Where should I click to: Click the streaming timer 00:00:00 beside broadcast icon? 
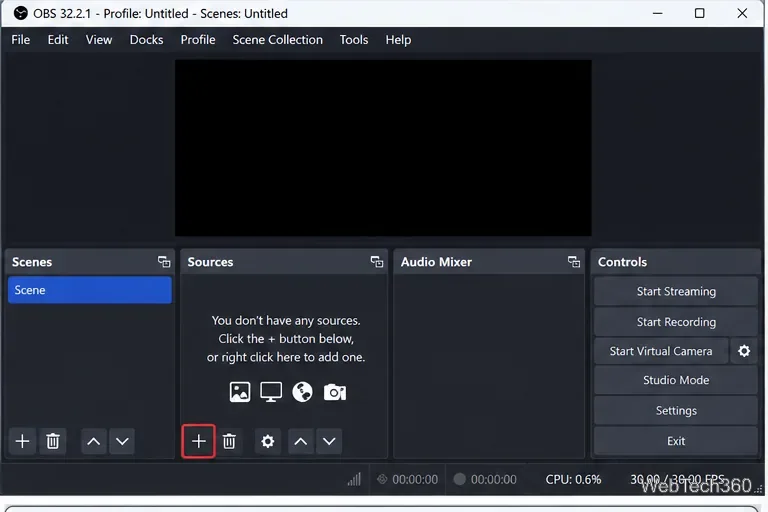(x=415, y=479)
